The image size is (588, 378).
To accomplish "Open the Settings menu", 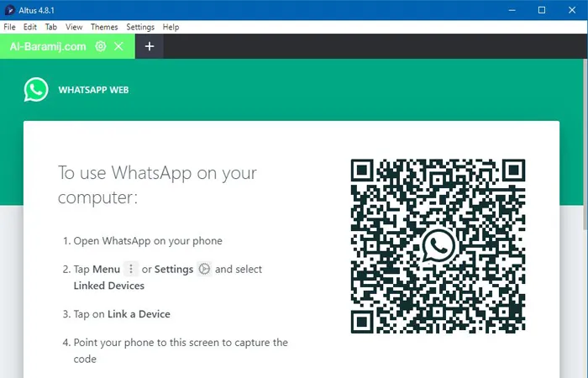I will (x=140, y=27).
